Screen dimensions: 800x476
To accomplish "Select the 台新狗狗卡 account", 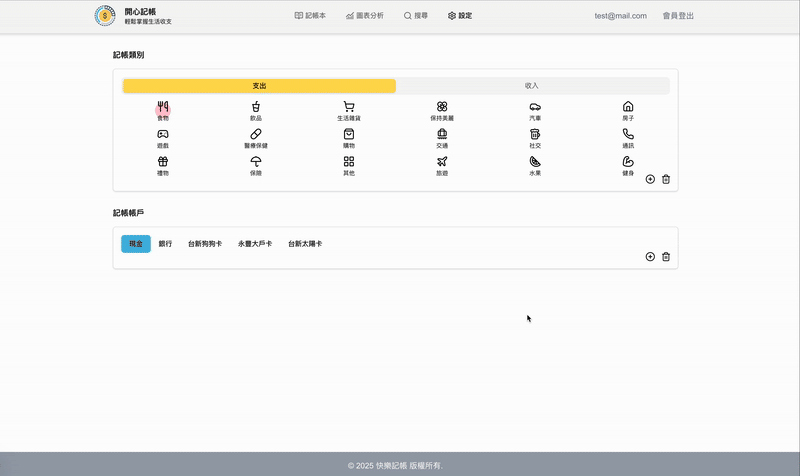I will point(205,244).
